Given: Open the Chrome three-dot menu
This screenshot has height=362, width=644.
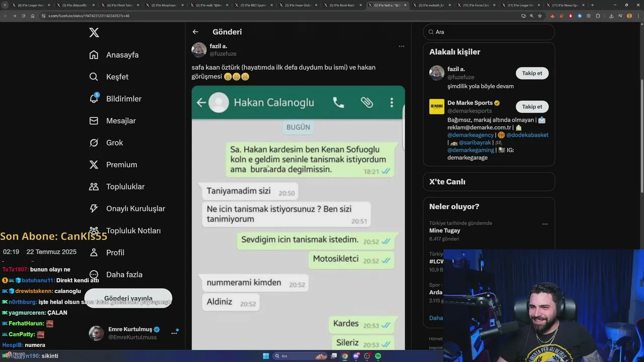Looking at the screenshot, I should point(637,16).
